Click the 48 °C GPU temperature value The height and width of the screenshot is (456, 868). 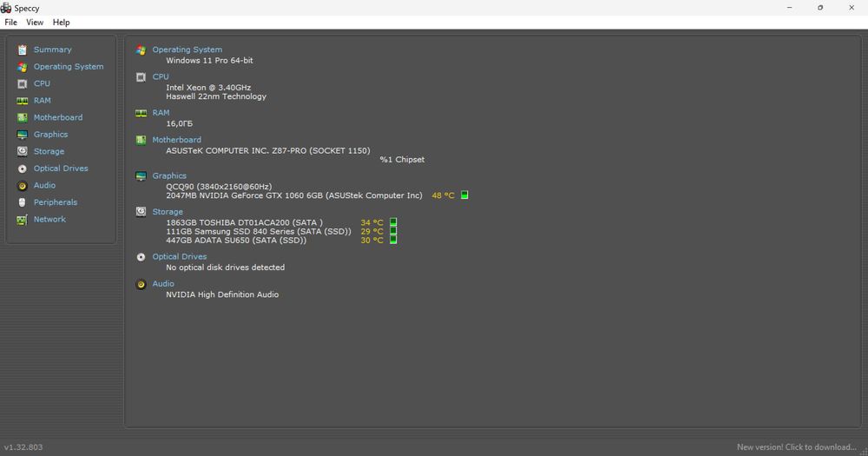pyautogui.click(x=443, y=195)
